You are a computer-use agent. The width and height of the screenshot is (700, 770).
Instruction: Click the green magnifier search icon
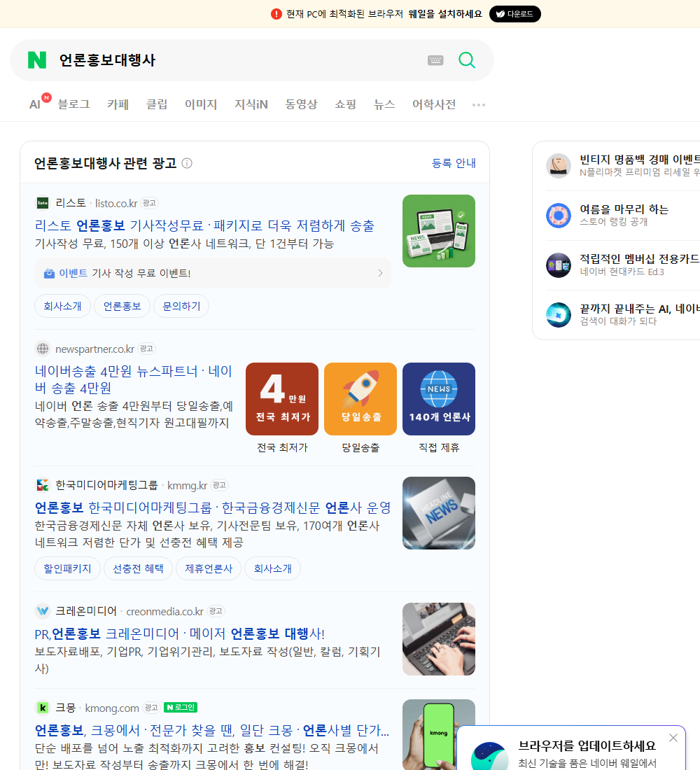pyautogui.click(x=467, y=60)
